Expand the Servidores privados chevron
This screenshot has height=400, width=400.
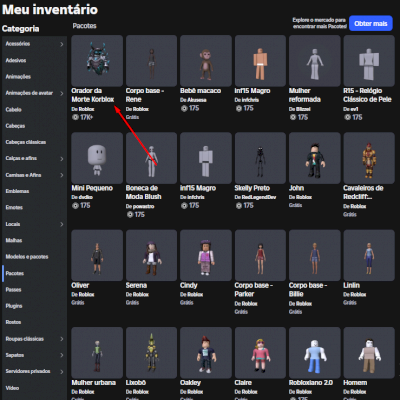(x=62, y=371)
